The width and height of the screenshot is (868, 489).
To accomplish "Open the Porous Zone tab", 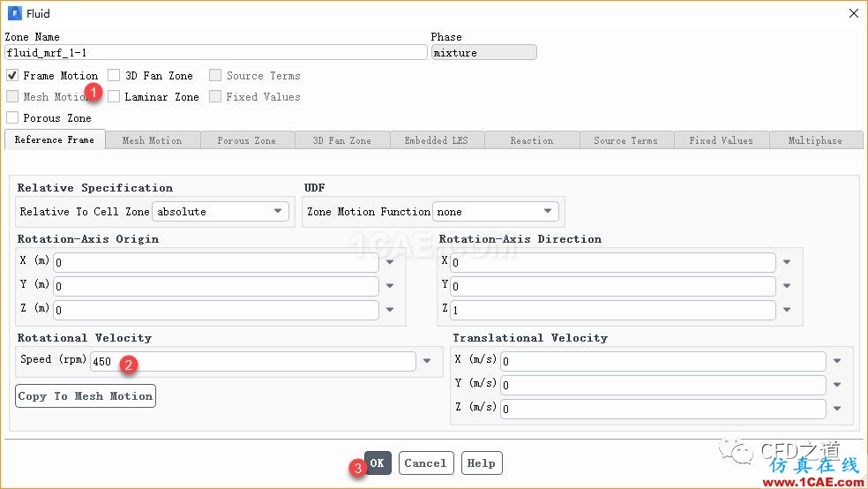I will pos(247,140).
